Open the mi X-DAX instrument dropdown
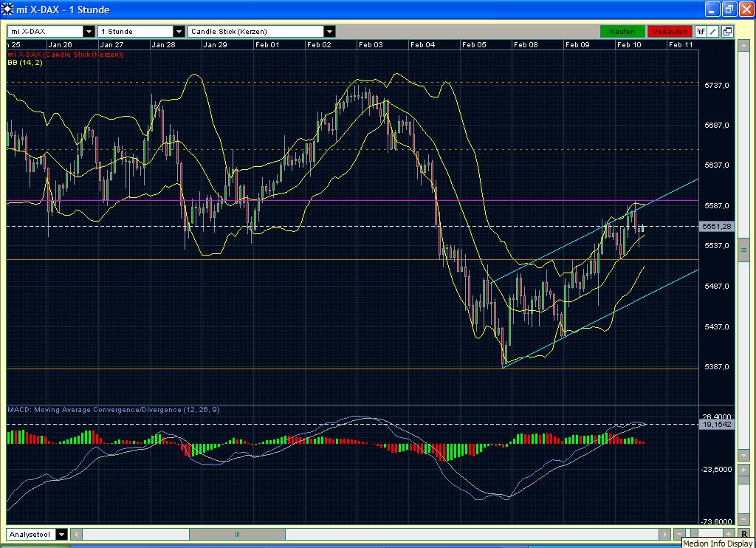The height and width of the screenshot is (548, 756). point(89,31)
